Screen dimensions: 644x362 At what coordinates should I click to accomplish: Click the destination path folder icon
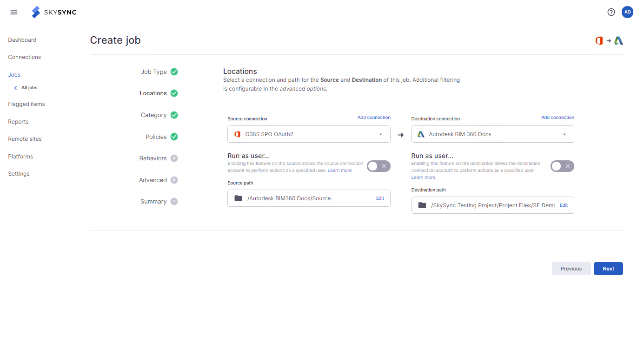click(x=422, y=205)
